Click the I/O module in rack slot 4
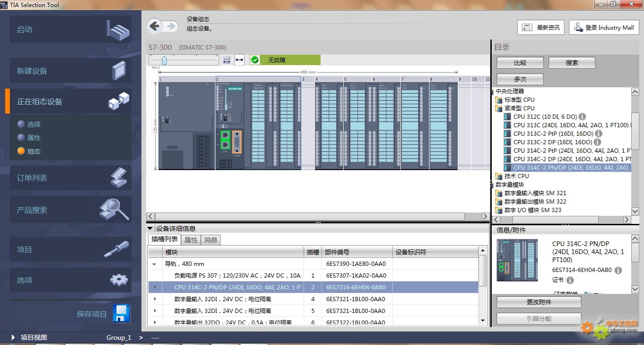Viewport: 644px width, 345px height. click(x=329, y=126)
